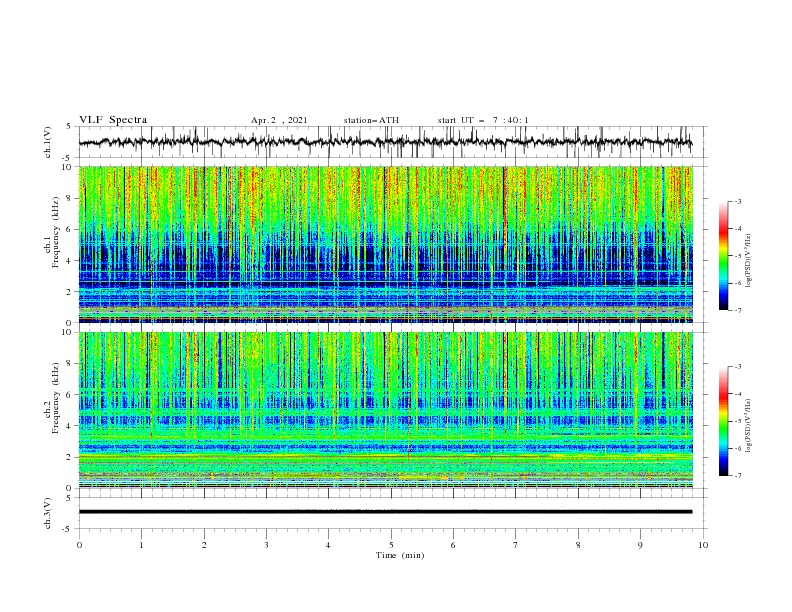Click the 'ch.3(V)' axis label

[x=48, y=513]
